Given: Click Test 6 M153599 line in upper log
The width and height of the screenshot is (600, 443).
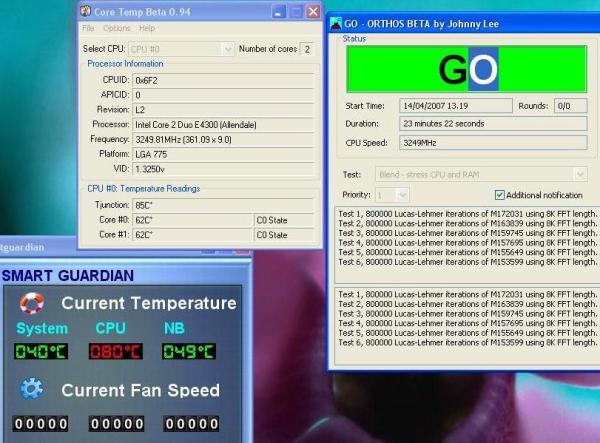Looking at the screenshot, I should pos(468,262).
